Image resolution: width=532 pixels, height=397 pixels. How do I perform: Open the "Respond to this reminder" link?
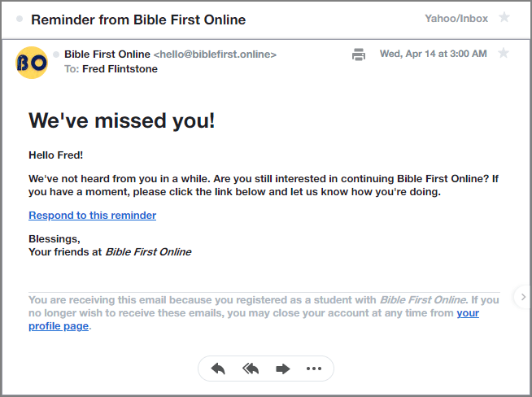pos(92,216)
